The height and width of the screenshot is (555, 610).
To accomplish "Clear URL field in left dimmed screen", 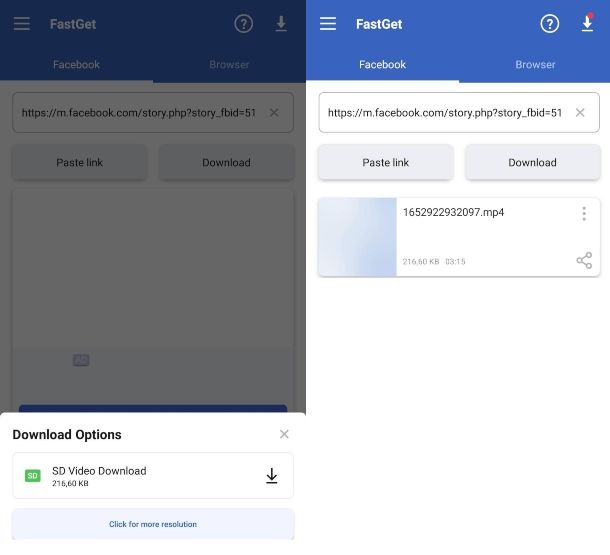I will pyautogui.click(x=274, y=113).
